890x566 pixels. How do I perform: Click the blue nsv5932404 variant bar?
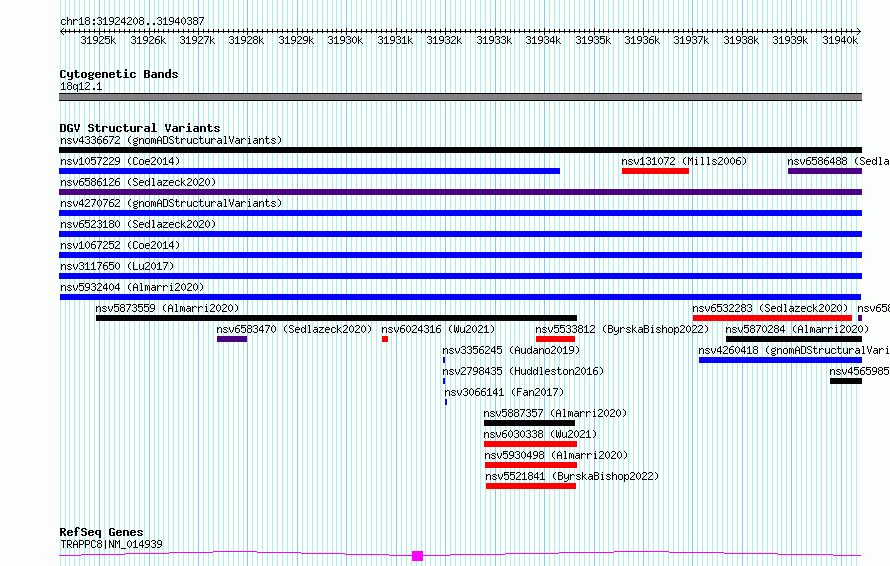pyautogui.click(x=460, y=297)
